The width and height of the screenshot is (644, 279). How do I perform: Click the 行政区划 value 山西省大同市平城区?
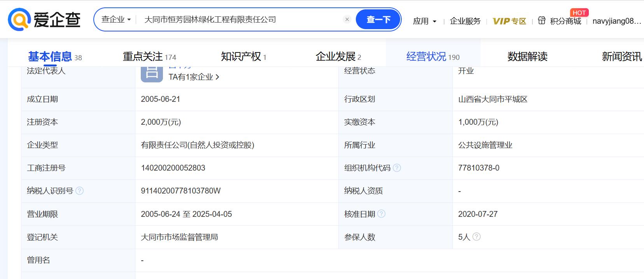point(493,99)
